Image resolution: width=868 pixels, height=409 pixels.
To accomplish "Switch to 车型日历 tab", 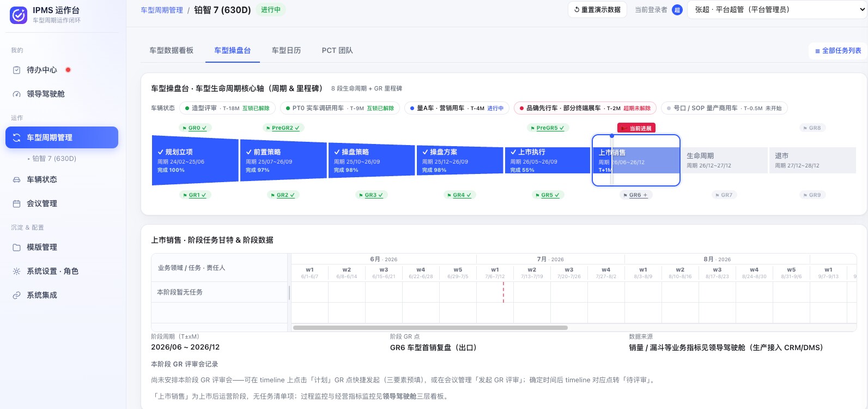I will click(x=287, y=51).
